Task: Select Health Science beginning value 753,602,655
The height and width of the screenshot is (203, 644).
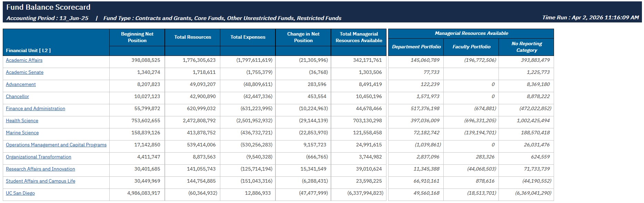Action: 146,120
